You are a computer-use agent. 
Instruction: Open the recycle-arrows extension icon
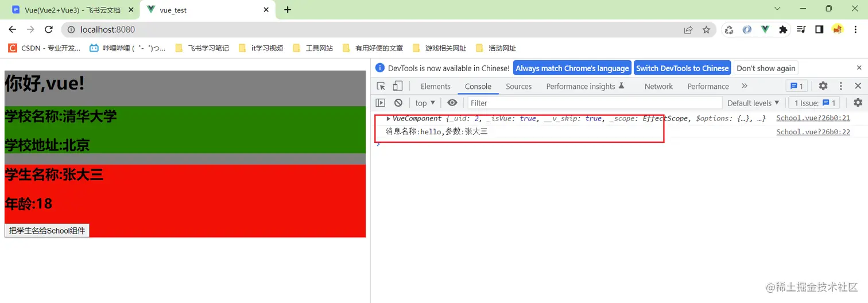pyautogui.click(x=728, y=30)
